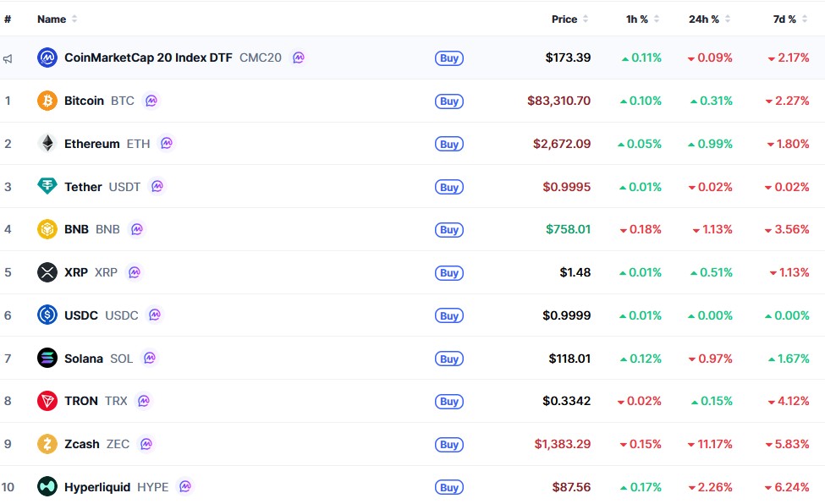Open the USDC blue logo icon
Screen dimensions: 825x504
(47, 315)
